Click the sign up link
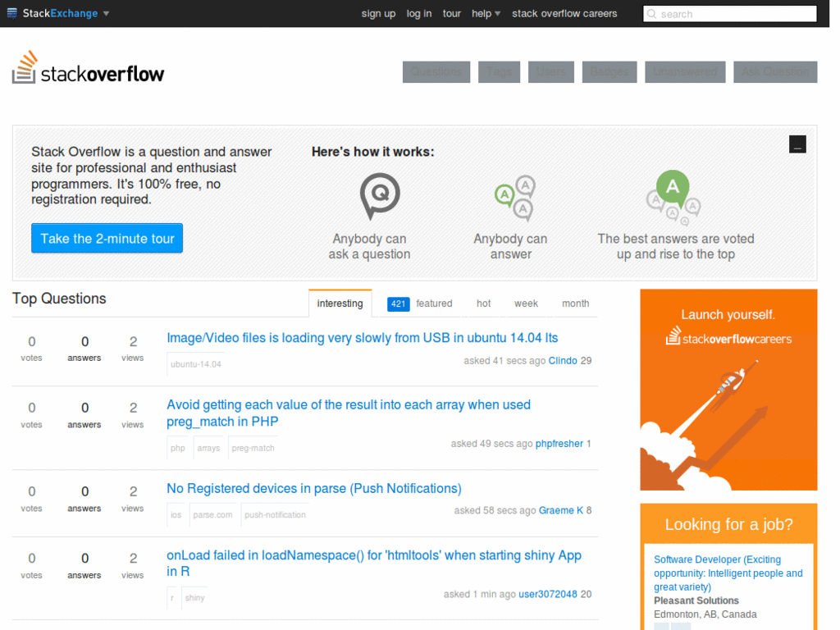 click(x=378, y=13)
